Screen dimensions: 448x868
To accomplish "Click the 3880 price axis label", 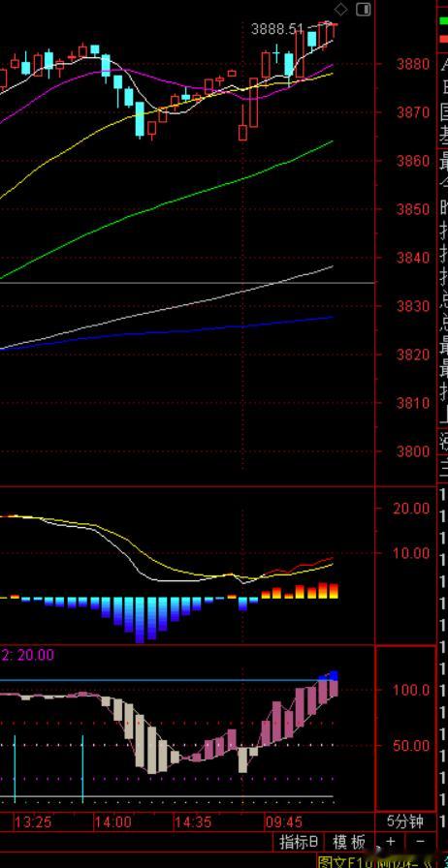I will [x=413, y=64].
